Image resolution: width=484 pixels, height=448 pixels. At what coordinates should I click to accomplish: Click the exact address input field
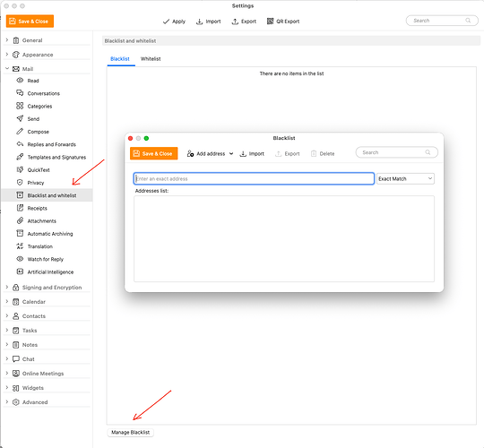tap(254, 178)
